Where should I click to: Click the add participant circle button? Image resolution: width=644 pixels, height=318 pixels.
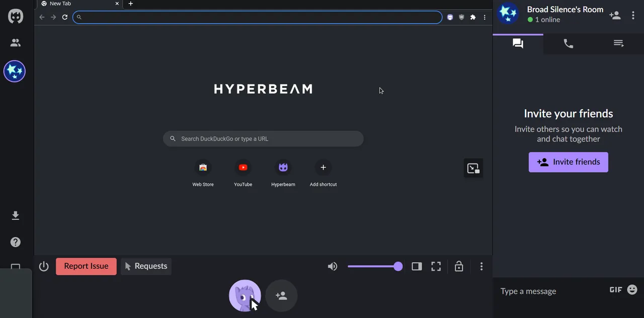pos(281,296)
